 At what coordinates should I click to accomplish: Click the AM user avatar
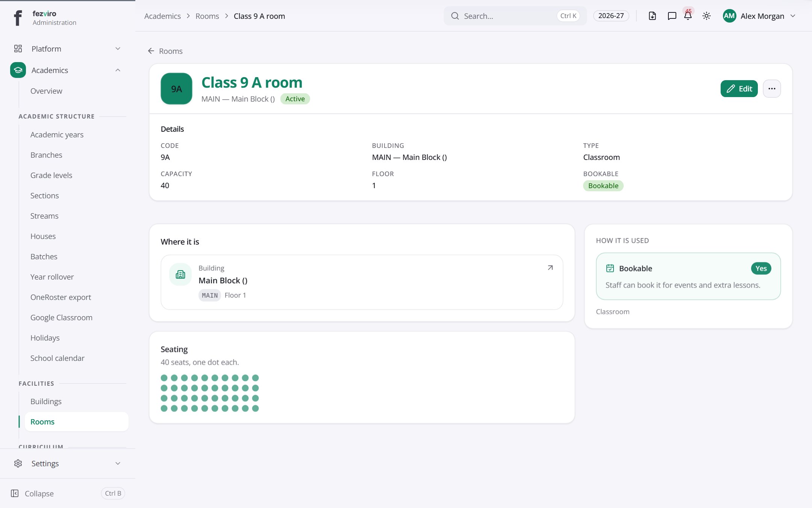tap(729, 16)
